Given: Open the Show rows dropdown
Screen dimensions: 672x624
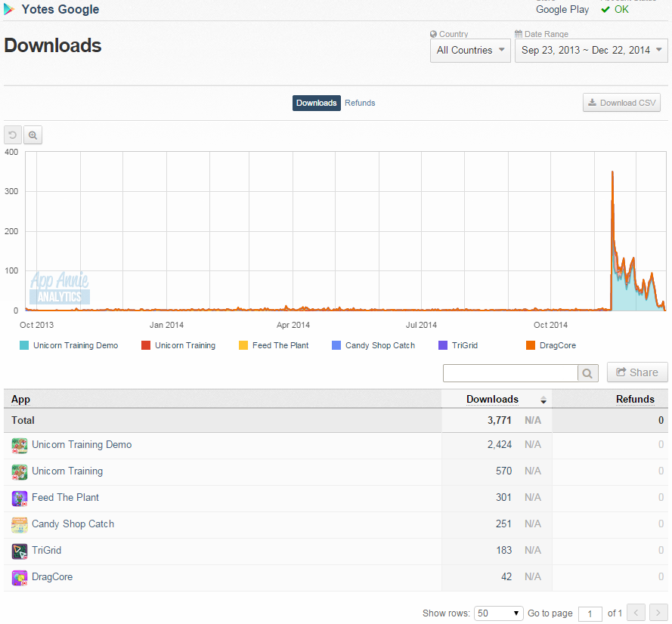Looking at the screenshot, I should coord(498,613).
